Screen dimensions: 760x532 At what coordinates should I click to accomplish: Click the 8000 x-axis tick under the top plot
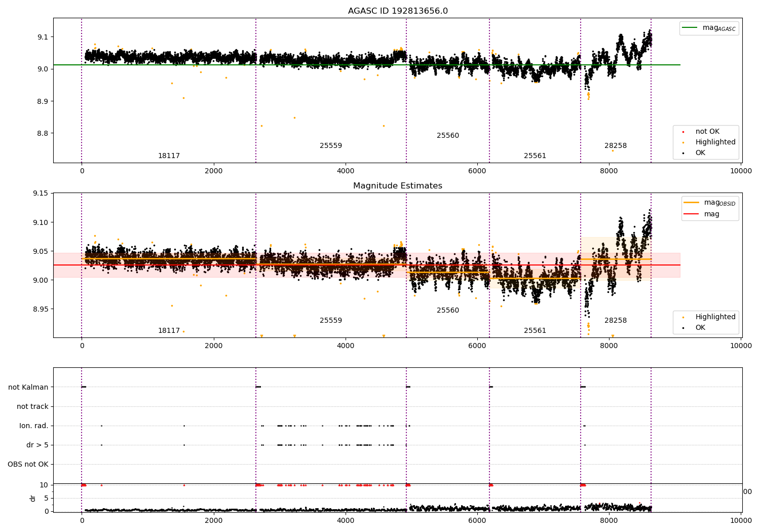pyautogui.click(x=609, y=171)
